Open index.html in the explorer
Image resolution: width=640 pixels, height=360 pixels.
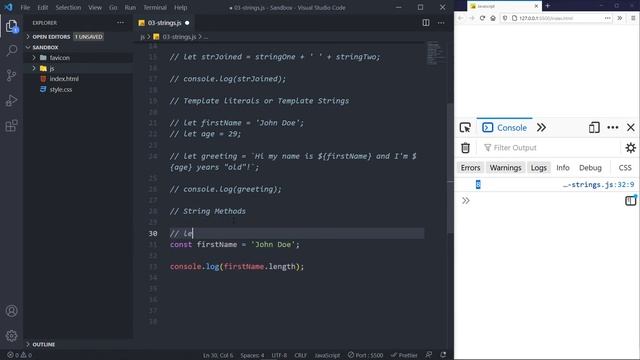[64, 79]
